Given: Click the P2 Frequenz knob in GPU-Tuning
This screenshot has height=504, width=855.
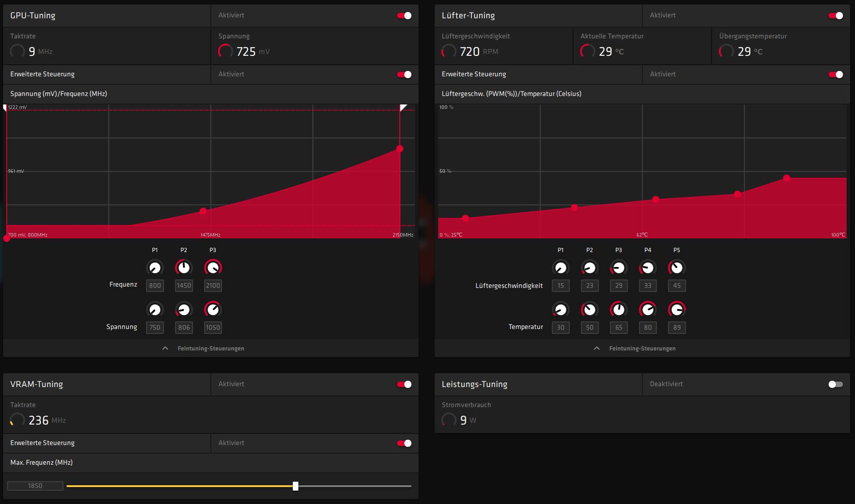Looking at the screenshot, I should (x=184, y=268).
